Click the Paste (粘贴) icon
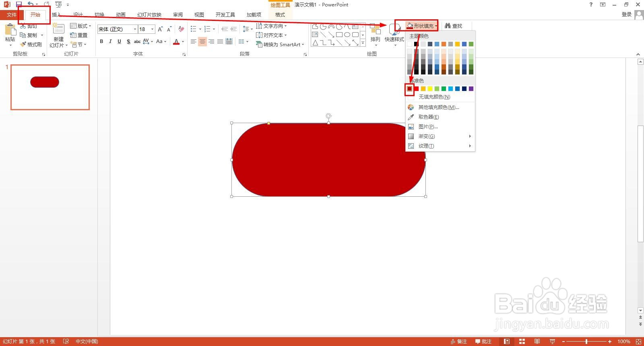 10,30
